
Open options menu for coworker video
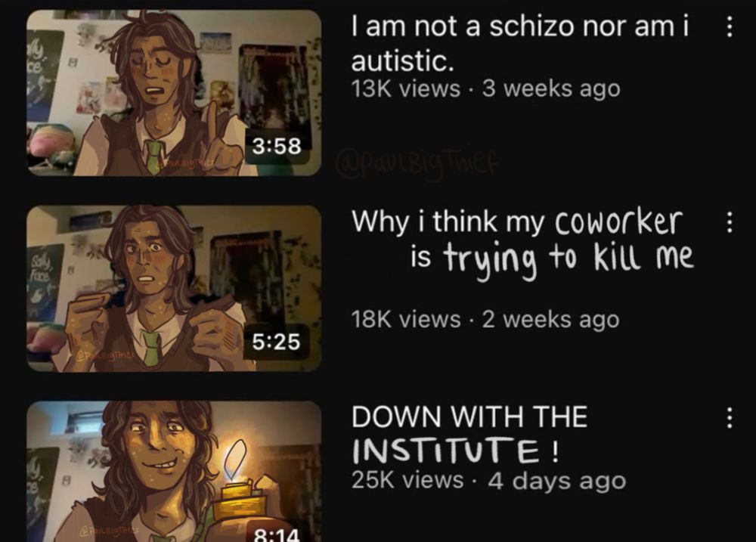tap(730, 222)
